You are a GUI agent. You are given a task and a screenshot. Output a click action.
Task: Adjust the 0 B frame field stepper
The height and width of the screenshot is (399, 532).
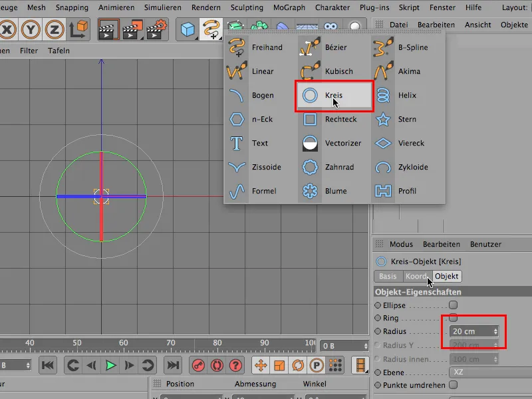[366, 346]
